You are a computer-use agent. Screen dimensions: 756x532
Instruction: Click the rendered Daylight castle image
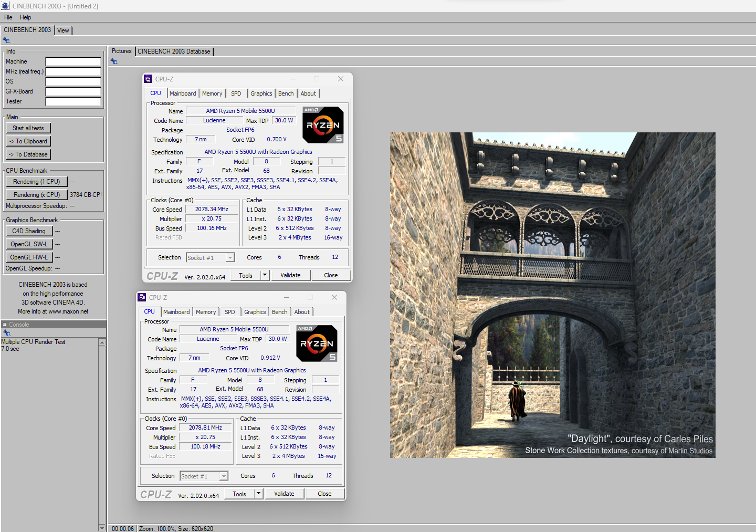pos(553,295)
